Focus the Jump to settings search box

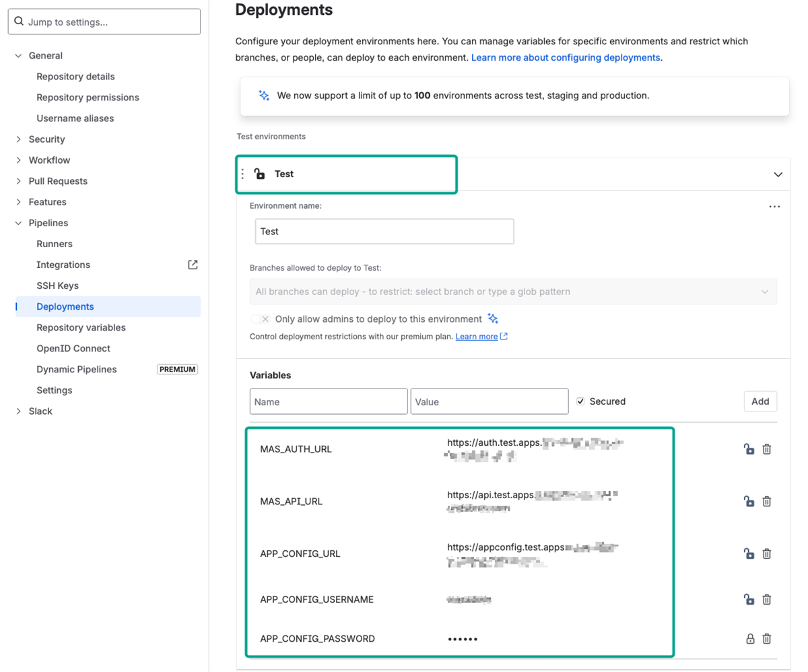pyautogui.click(x=104, y=22)
